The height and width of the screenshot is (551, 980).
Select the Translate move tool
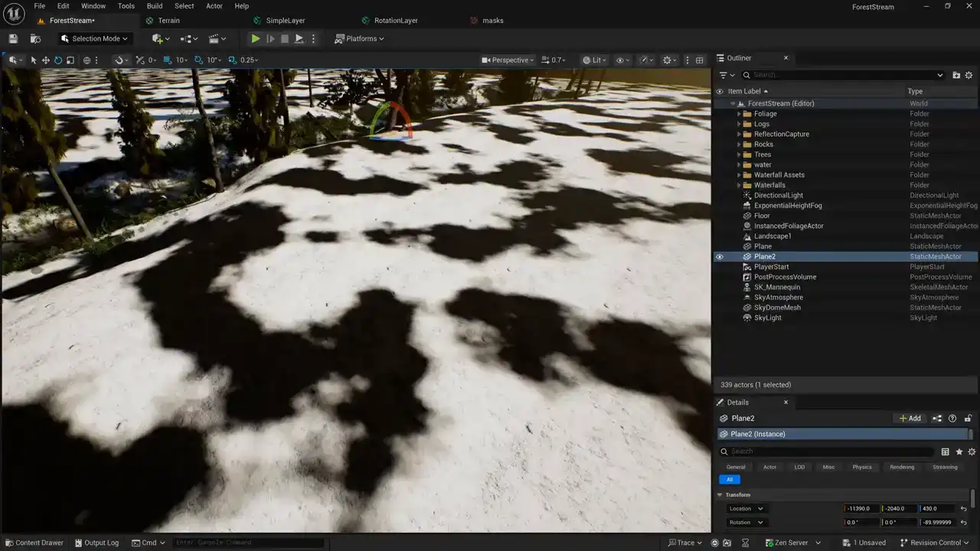tap(45, 60)
